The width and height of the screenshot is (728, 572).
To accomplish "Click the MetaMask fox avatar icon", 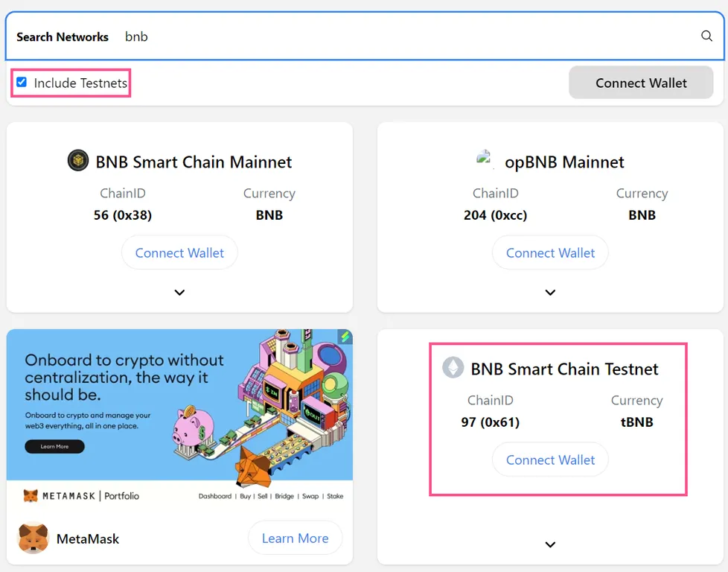I will click(33, 538).
